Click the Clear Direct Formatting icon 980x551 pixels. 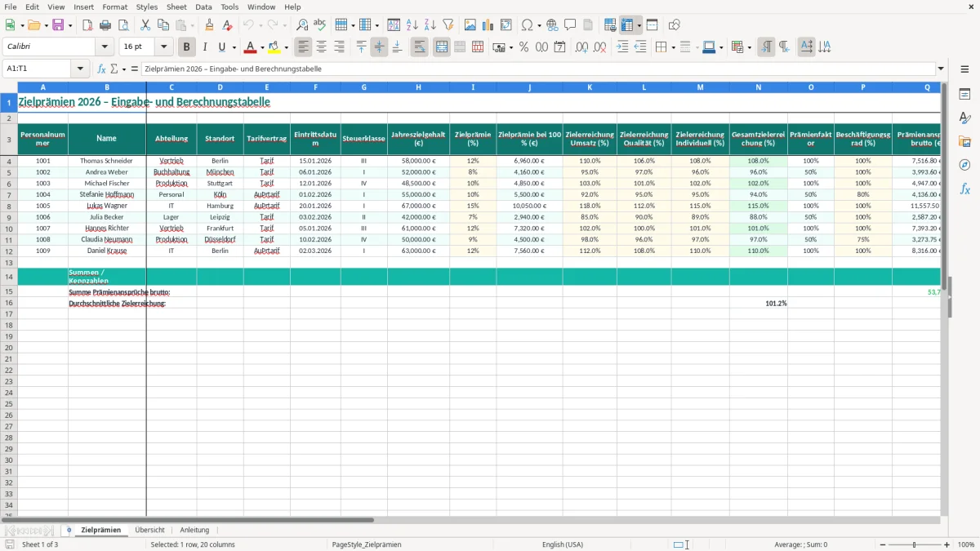click(228, 25)
